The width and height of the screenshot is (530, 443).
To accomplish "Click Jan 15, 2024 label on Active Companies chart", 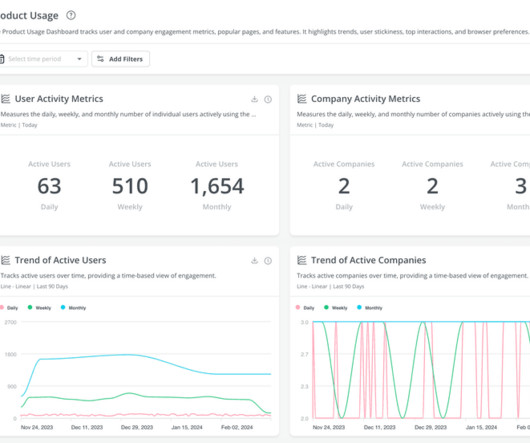I will point(481,427).
